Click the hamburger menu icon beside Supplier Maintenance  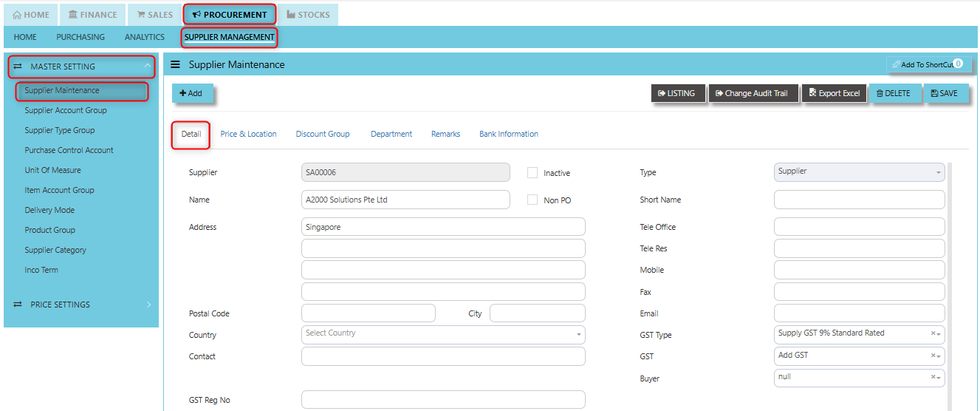pos(176,65)
